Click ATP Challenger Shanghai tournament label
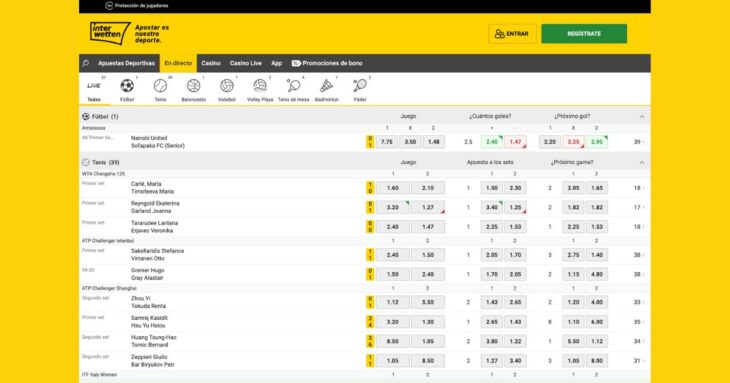 click(109, 289)
